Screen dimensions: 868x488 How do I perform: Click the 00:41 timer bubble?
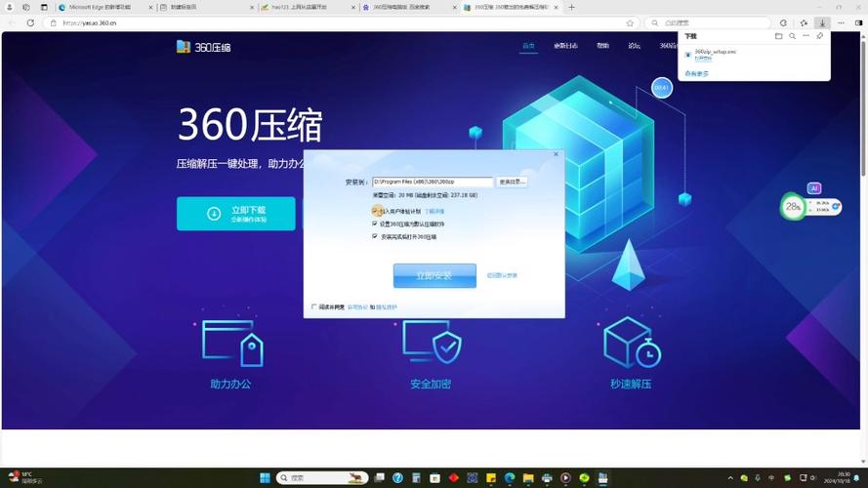[662, 88]
